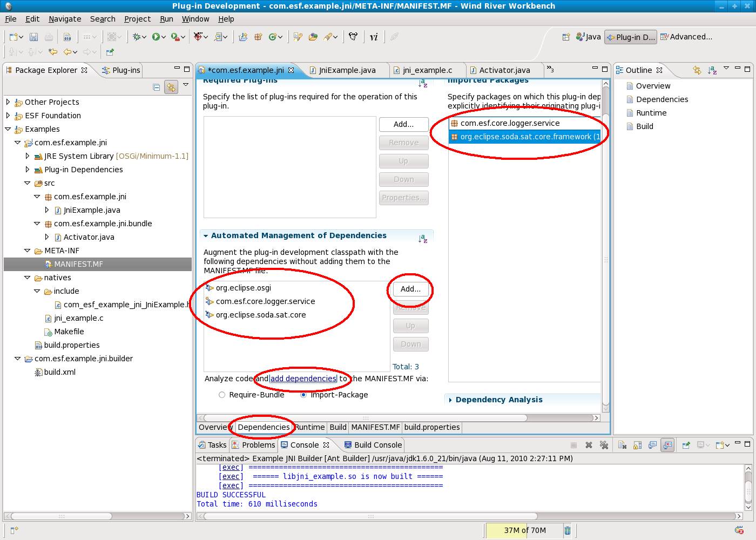
Task: Click Remove All Terminated Launches icon
Action: [x=604, y=445]
